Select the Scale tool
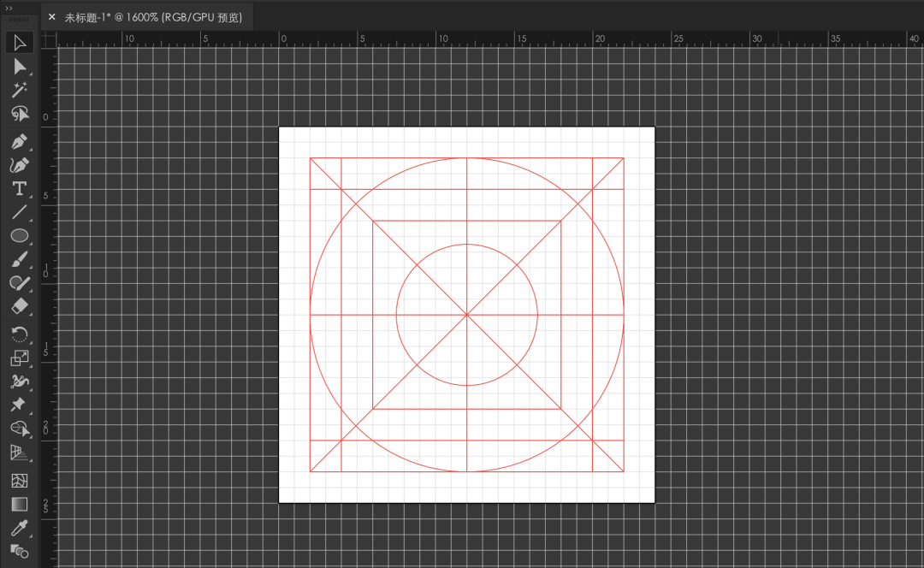Viewport: 924px width, 568px height. click(20, 358)
